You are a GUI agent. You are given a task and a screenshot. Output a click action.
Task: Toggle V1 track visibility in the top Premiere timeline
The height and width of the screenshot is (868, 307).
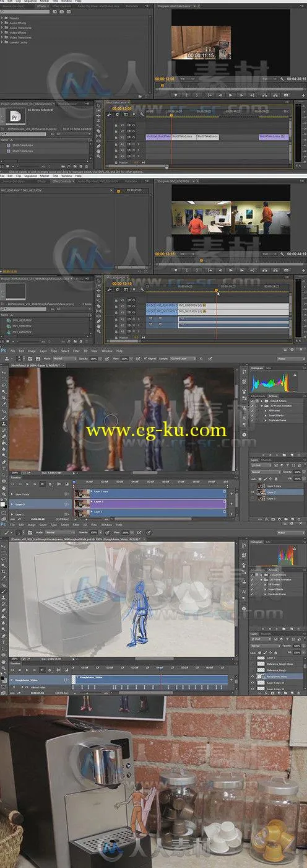(x=134, y=138)
